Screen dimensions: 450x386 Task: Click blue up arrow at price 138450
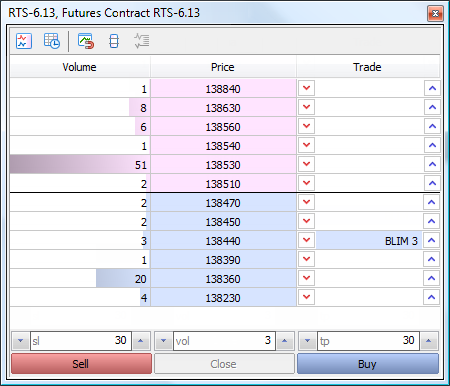click(x=431, y=221)
